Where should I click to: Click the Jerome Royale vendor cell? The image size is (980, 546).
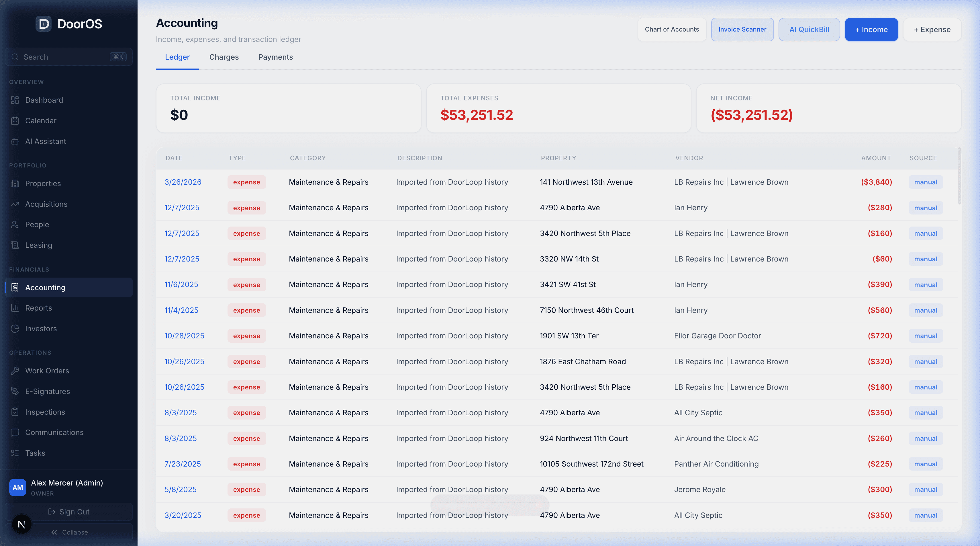(x=700, y=490)
